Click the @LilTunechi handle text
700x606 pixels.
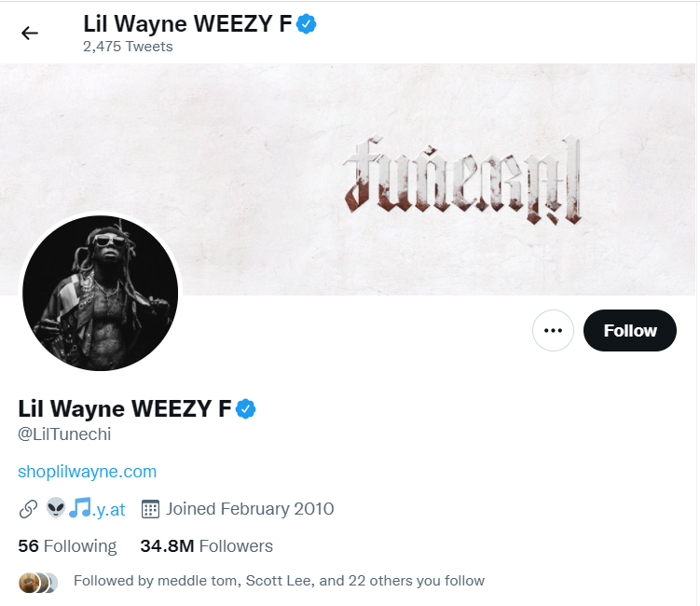tap(64, 434)
